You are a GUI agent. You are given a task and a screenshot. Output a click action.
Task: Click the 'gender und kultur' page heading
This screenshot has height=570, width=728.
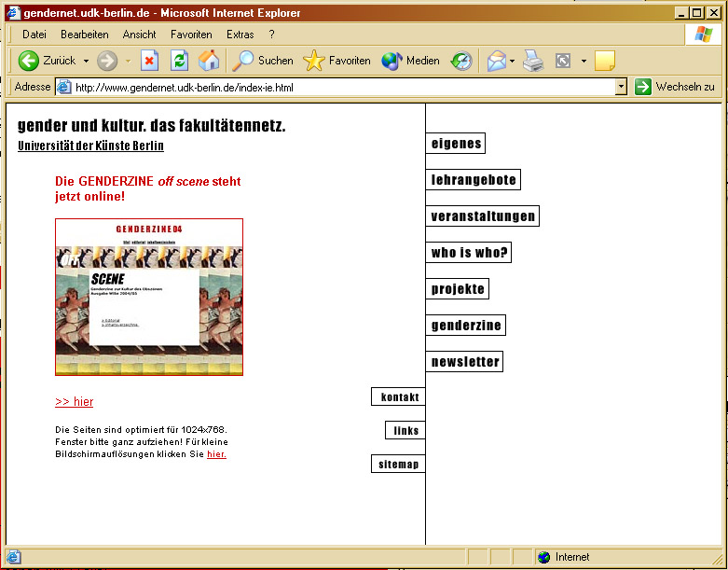pyautogui.click(x=151, y=125)
